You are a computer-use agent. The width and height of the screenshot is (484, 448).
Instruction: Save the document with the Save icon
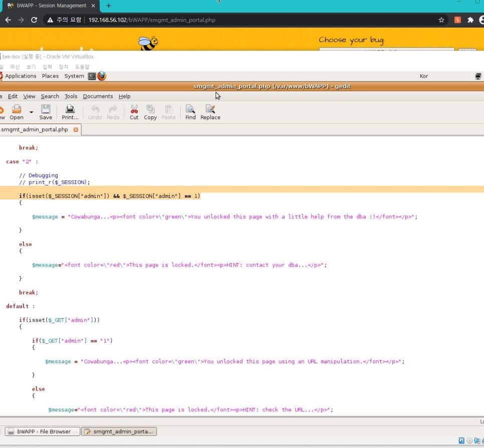(46, 112)
